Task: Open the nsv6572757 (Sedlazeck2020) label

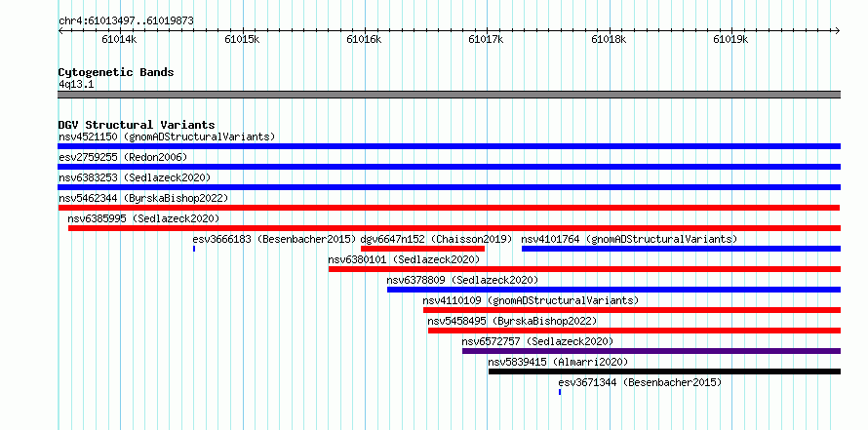Action: [537, 341]
